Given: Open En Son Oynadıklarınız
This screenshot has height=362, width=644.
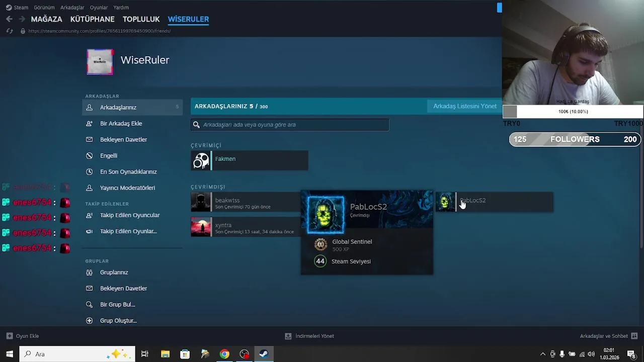Looking at the screenshot, I should pyautogui.click(x=128, y=171).
